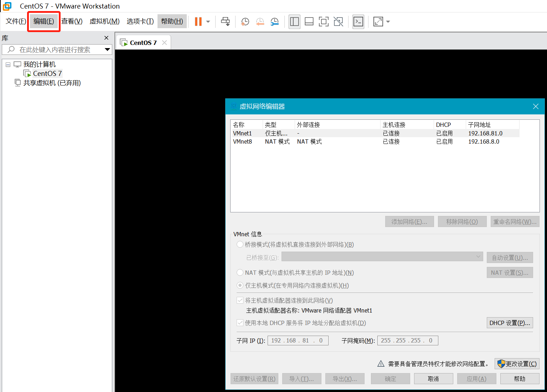Toggle the thumbnail bar view icon
547x392 pixels.
pos(309,22)
